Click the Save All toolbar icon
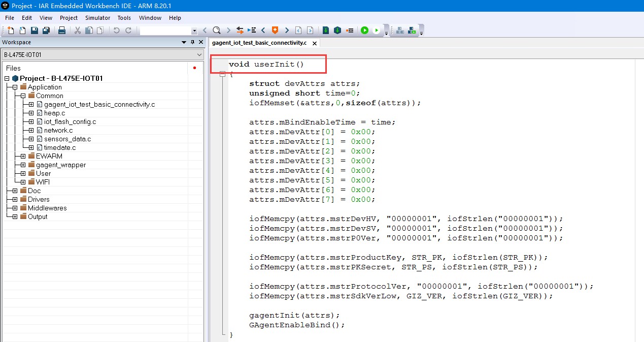The width and height of the screenshot is (644, 342). click(x=46, y=30)
